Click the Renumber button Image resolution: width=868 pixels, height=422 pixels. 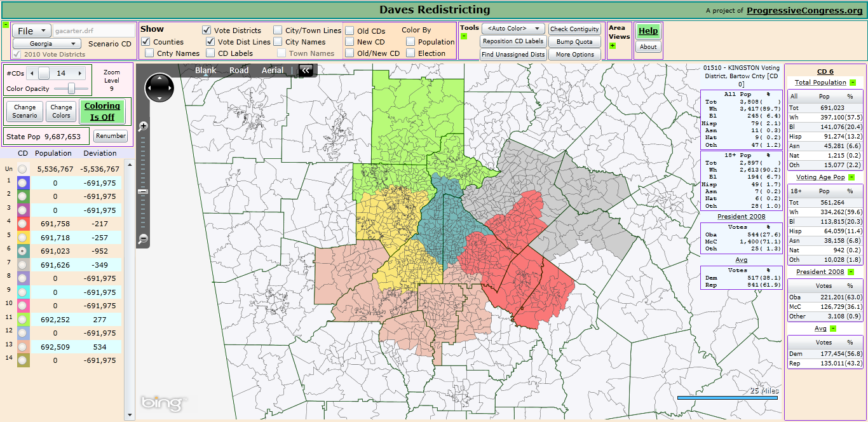111,136
